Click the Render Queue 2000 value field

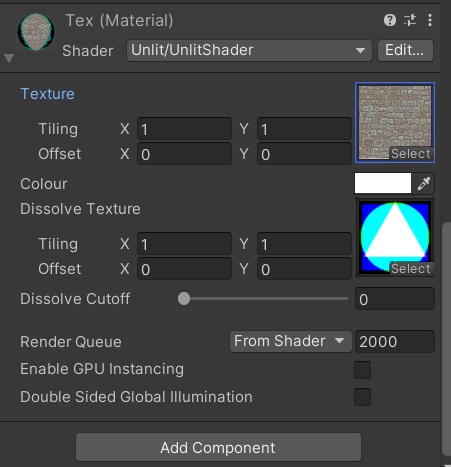395,341
